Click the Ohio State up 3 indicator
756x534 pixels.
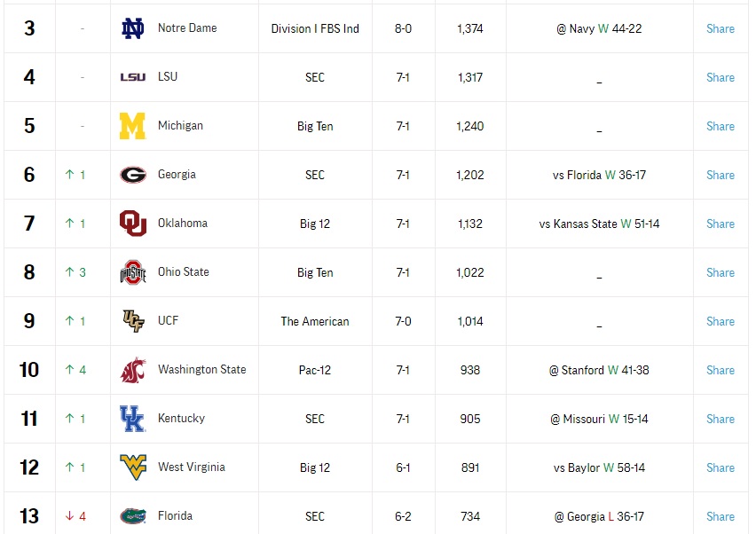tap(75, 272)
